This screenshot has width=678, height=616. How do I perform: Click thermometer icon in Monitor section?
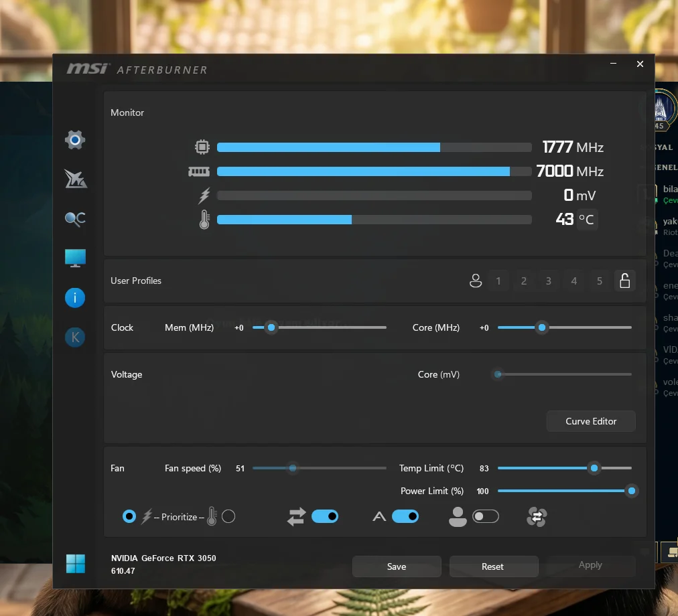pyautogui.click(x=204, y=220)
